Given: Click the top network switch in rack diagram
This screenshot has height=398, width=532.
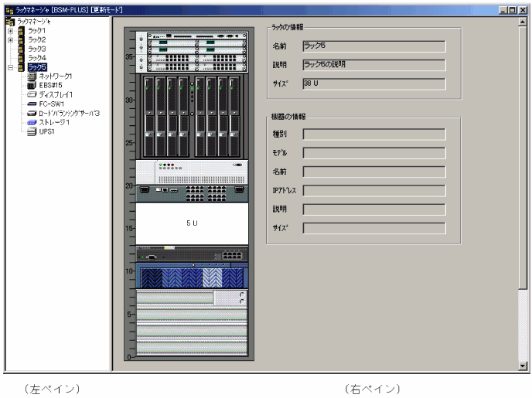Looking at the screenshot, I should [192, 37].
